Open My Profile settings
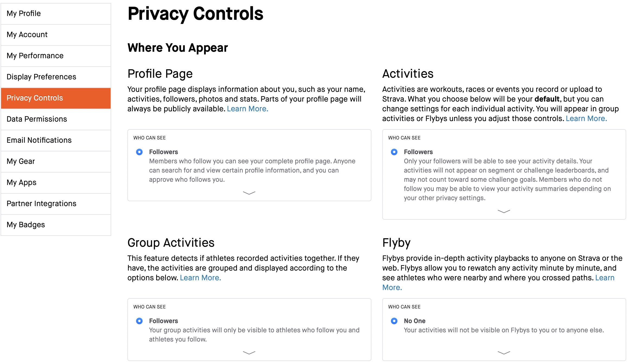 pos(56,14)
